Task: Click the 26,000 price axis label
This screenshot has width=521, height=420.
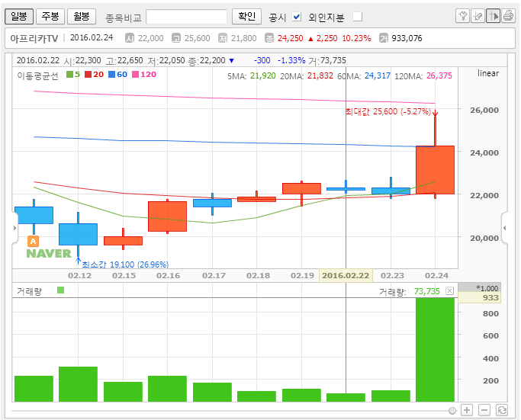Action: 484,110
